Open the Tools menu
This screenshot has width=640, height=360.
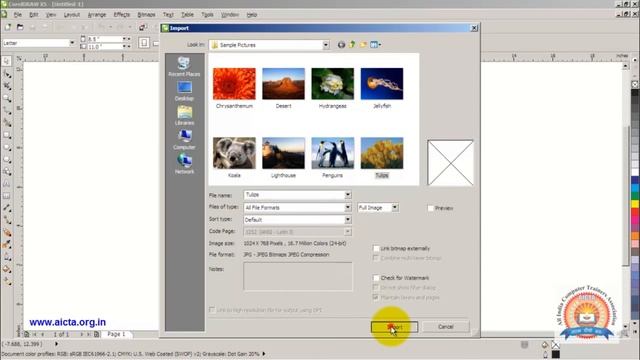pos(207,15)
